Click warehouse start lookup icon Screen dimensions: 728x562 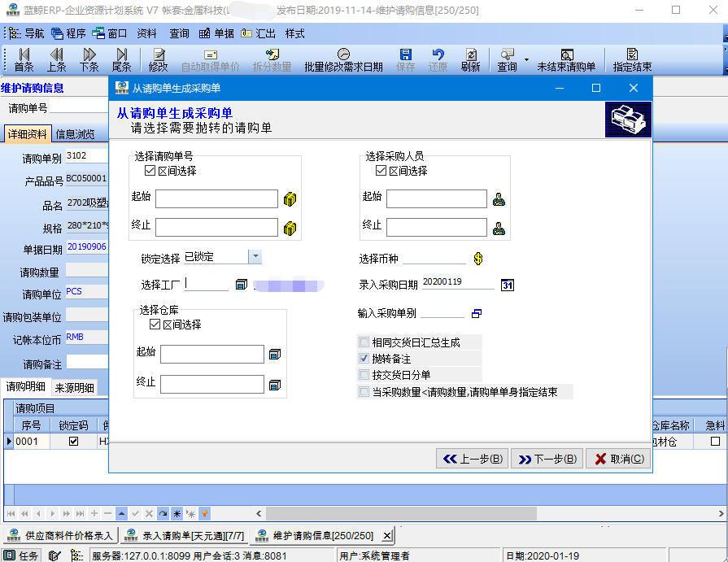pyautogui.click(x=275, y=355)
